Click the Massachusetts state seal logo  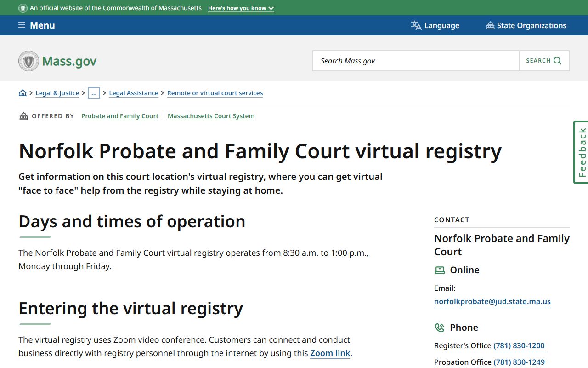[28, 61]
